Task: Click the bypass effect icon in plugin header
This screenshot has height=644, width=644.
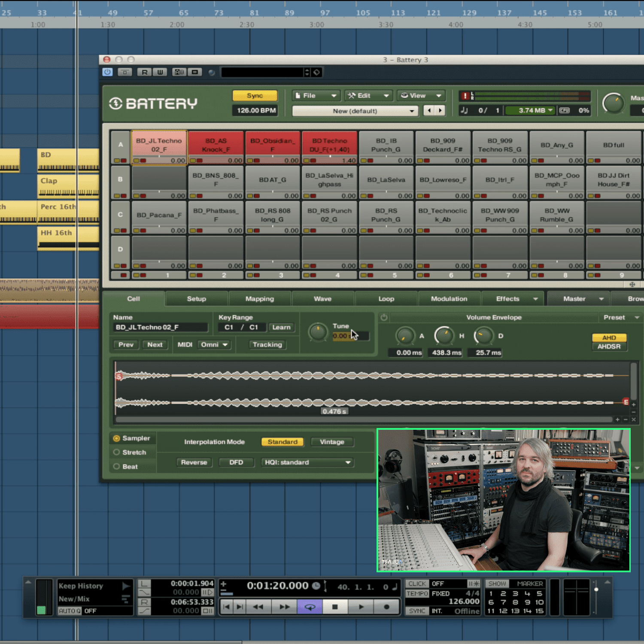Action: [125, 72]
